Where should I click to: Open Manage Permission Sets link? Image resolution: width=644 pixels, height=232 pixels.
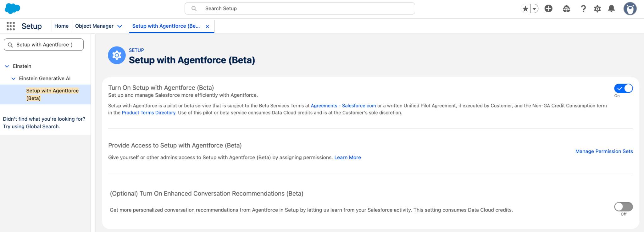click(x=604, y=151)
